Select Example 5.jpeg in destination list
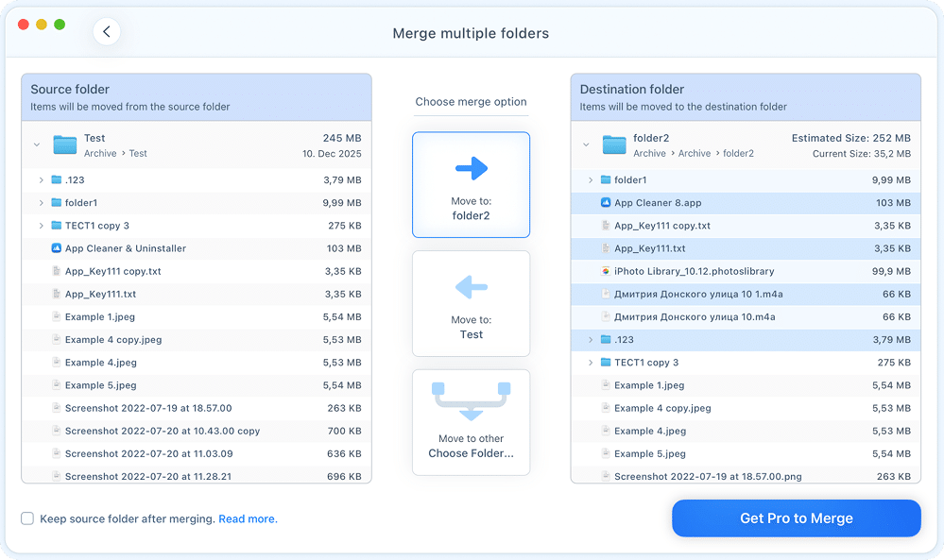The width and height of the screenshot is (944, 560). pos(746,453)
